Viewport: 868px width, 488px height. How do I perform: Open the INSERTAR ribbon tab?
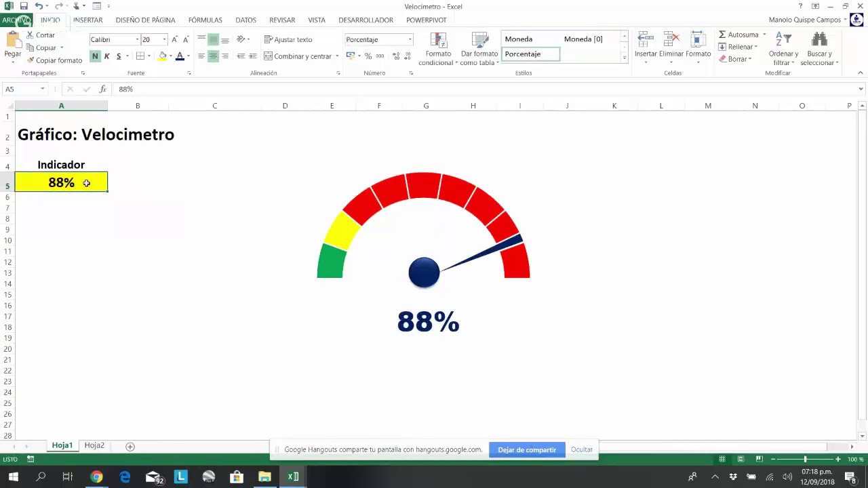coord(87,20)
